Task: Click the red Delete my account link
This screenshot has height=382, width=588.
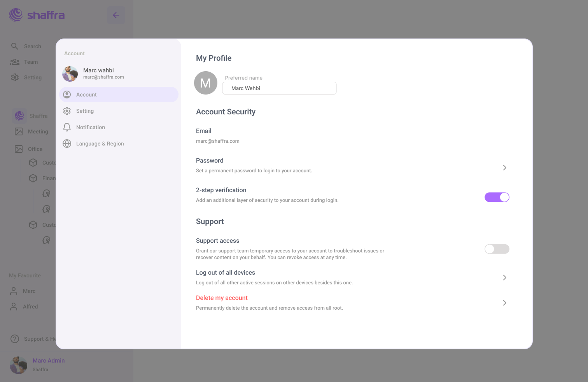Action: pyautogui.click(x=222, y=298)
